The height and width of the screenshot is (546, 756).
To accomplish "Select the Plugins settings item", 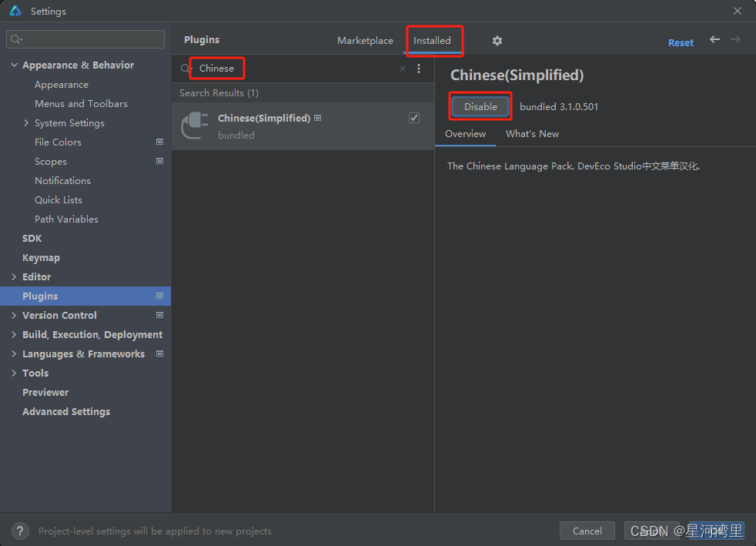I will (85, 296).
